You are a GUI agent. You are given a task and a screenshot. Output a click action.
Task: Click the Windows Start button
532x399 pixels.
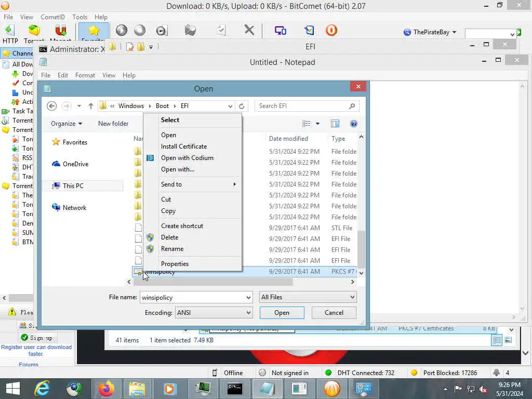click(13, 389)
